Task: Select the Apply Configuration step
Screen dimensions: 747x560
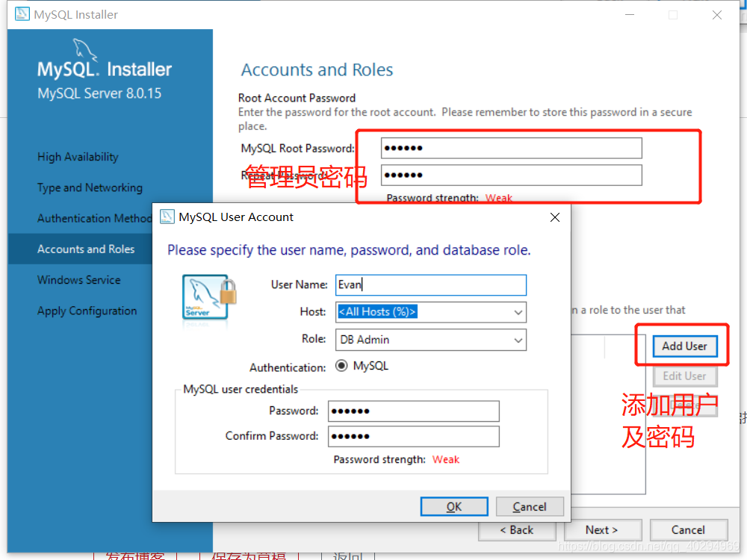Action: point(87,311)
